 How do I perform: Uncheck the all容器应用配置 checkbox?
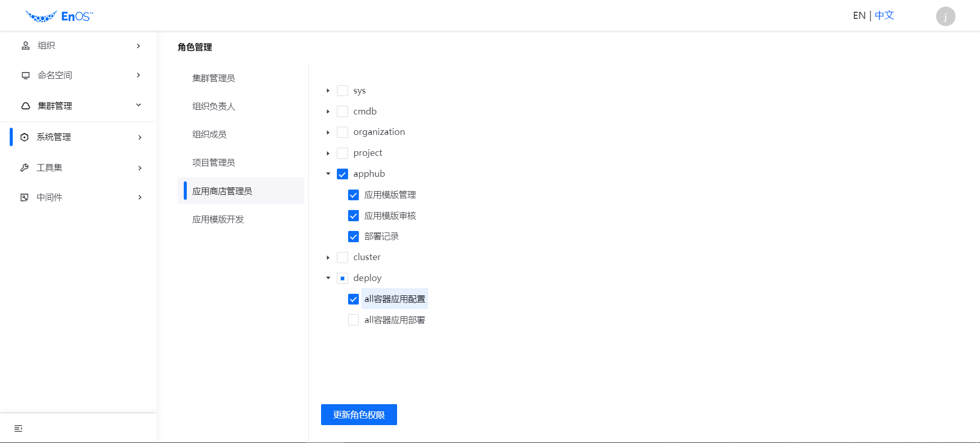(x=353, y=299)
